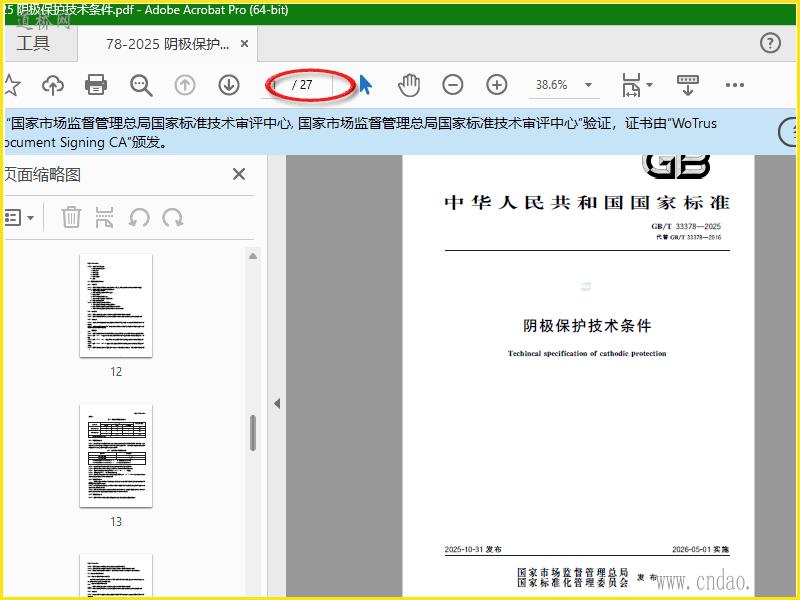The height and width of the screenshot is (600, 800).
Task: Click the bookmark star icon
Action: pos(11,85)
